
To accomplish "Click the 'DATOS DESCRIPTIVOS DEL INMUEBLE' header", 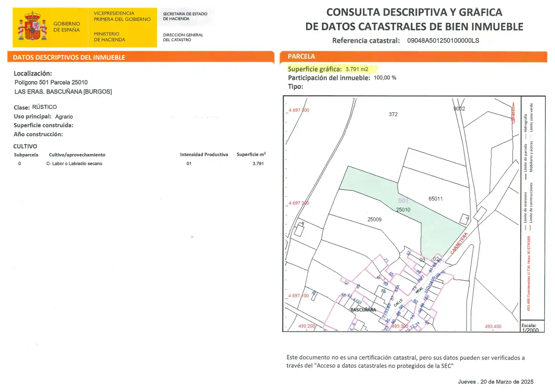I will pos(69,57).
